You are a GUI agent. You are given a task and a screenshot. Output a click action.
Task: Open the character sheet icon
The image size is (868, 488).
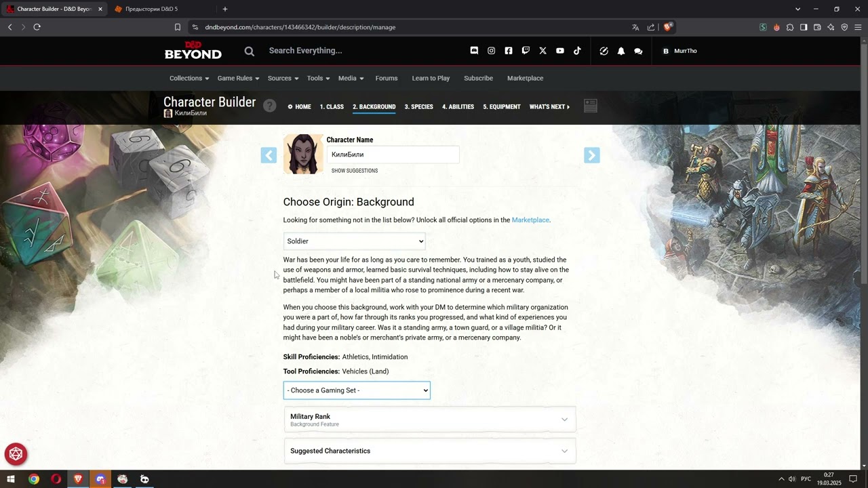click(x=591, y=106)
